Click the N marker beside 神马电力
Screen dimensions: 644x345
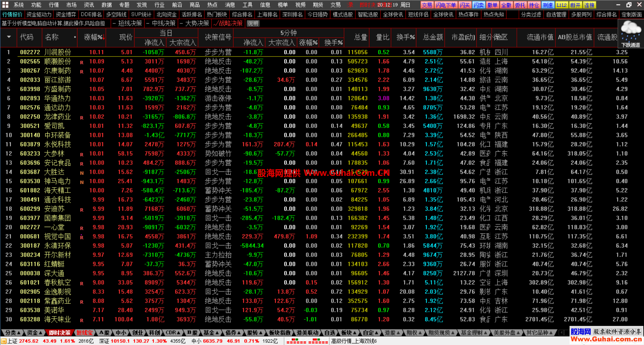point(82,182)
